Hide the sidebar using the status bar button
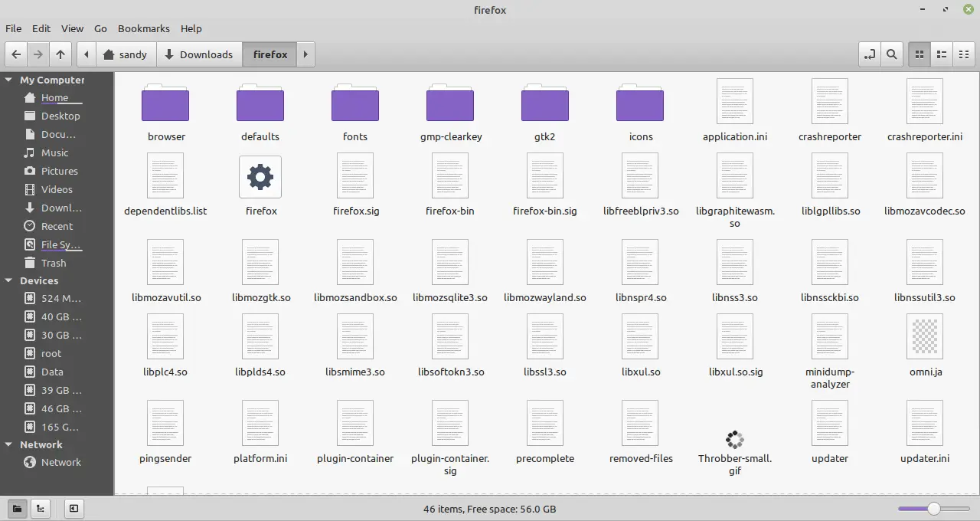The width and height of the screenshot is (980, 521). pyautogui.click(x=73, y=508)
